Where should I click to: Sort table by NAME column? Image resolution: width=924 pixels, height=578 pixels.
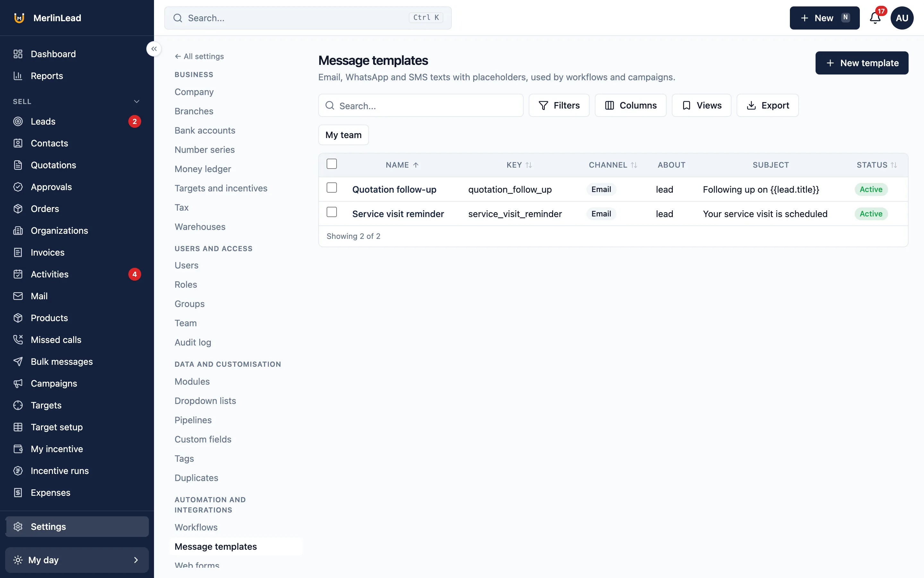click(x=402, y=165)
